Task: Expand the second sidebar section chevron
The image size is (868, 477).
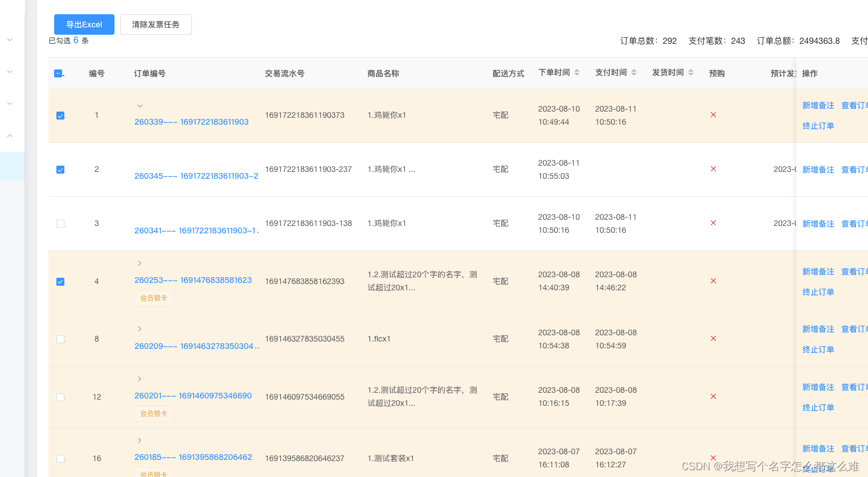Action: pyautogui.click(x=9, y=71)
